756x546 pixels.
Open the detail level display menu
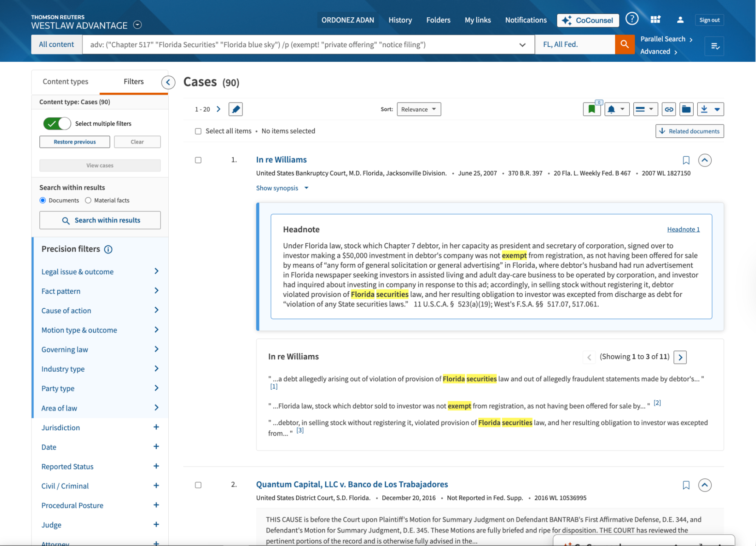click(645, 109)
